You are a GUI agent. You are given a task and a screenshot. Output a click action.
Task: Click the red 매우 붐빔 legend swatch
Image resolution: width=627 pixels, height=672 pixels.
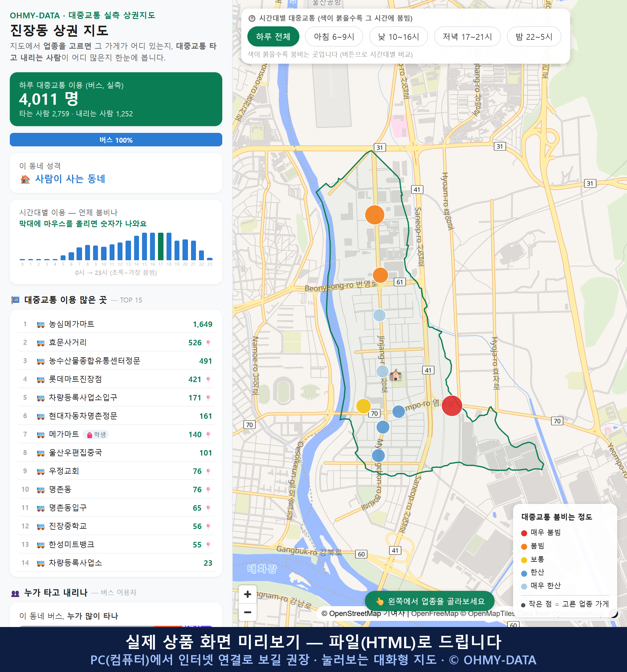(524, 533)
